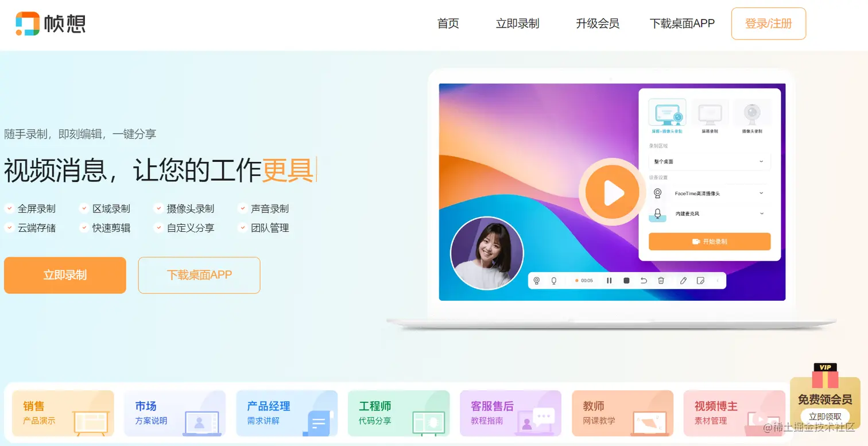
Task: Select the pencil annotation tool
Action: pos(683,281)
